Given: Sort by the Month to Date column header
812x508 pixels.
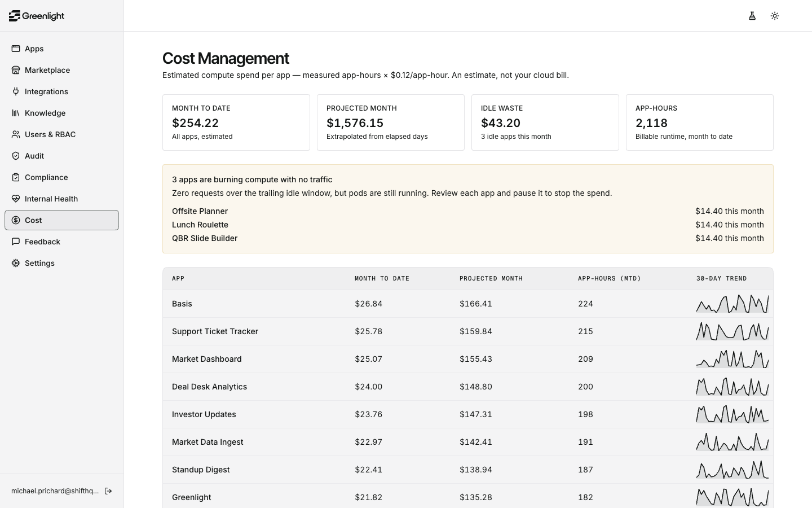Looking at the screenshot, I should pos(382,279).
